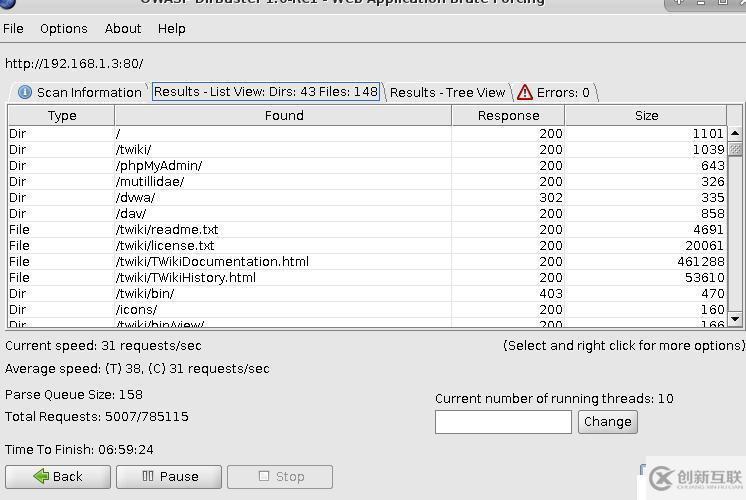
Task: Switch to Results - Tree View tab
Action: coord(447,92)
